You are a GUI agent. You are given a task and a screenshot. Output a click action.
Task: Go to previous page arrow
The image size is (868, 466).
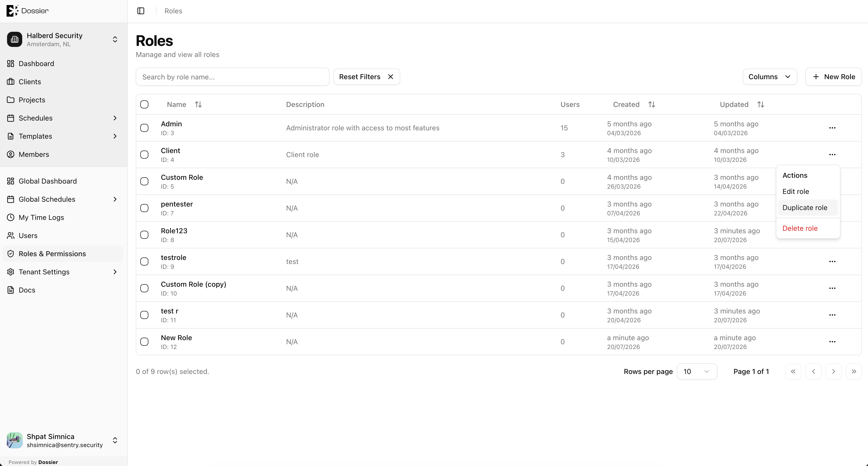pyautogui.click(x=813, y=371)
